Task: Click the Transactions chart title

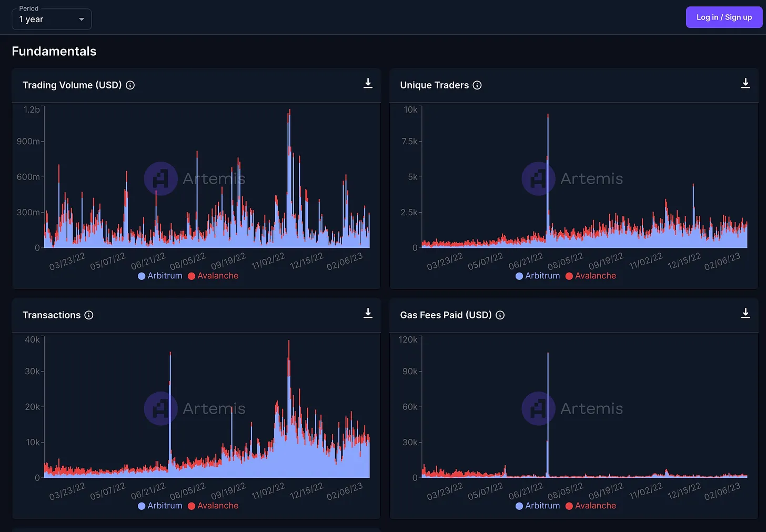Action: pos(52,315)
